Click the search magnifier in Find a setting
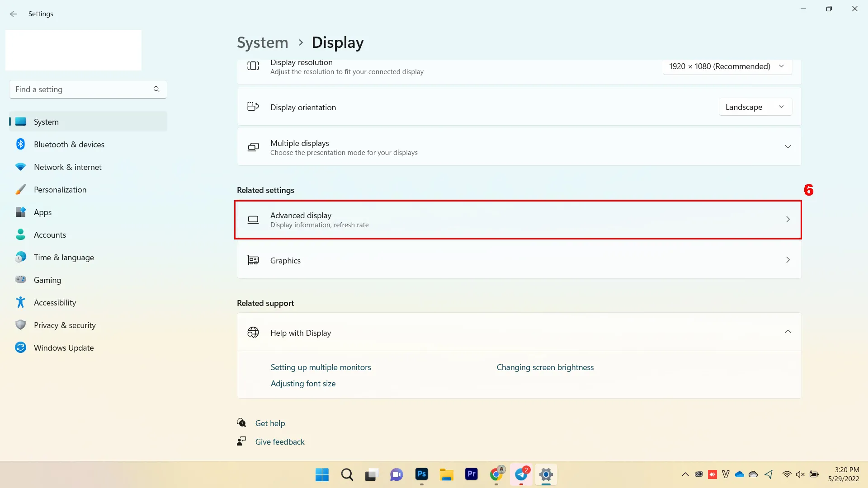This screenshot has height=488, width=868. pos(156,89)
